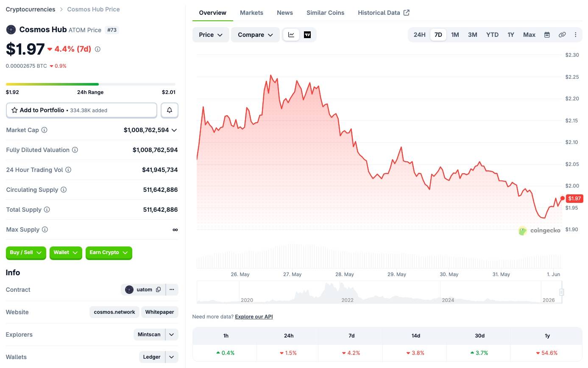Click info icon next to 7d change

coord(98,49)
